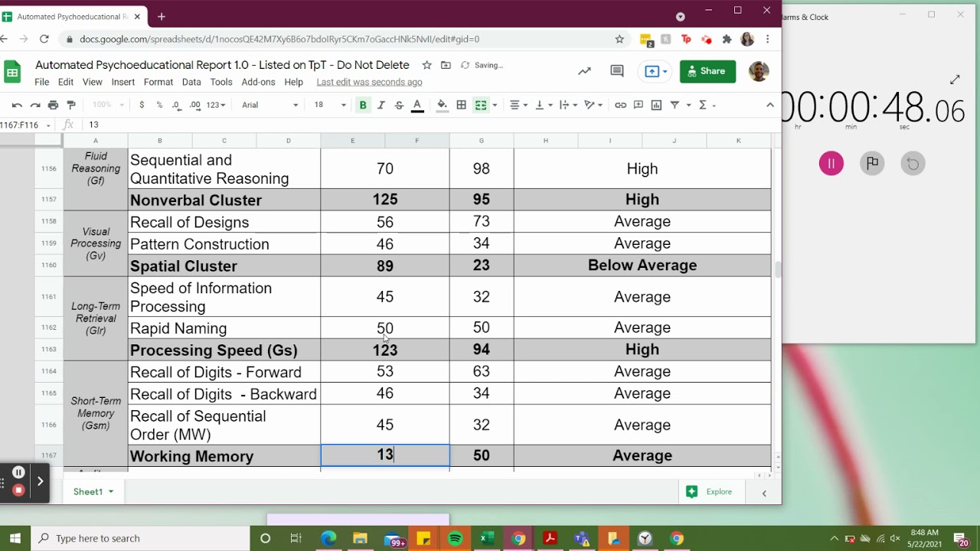This screenshot has height=551, width=980.
Task: Open the Edit menu
Action: pyautogui.click(x=66, y=82)
